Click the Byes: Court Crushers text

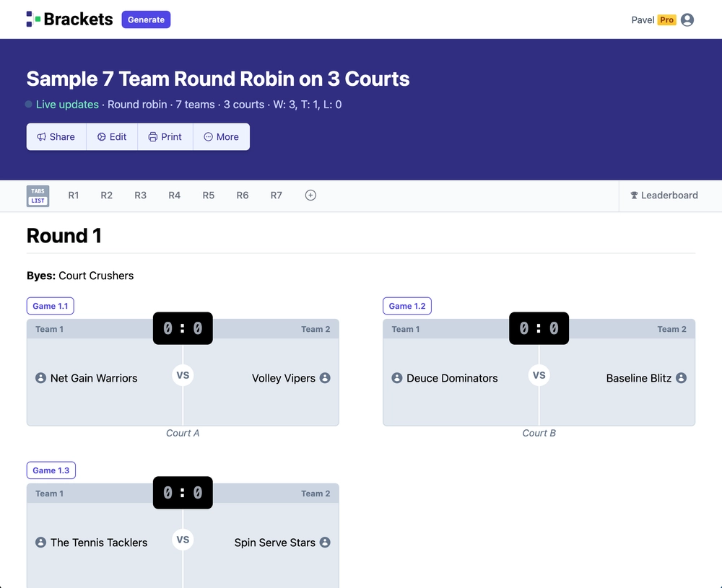80,276
